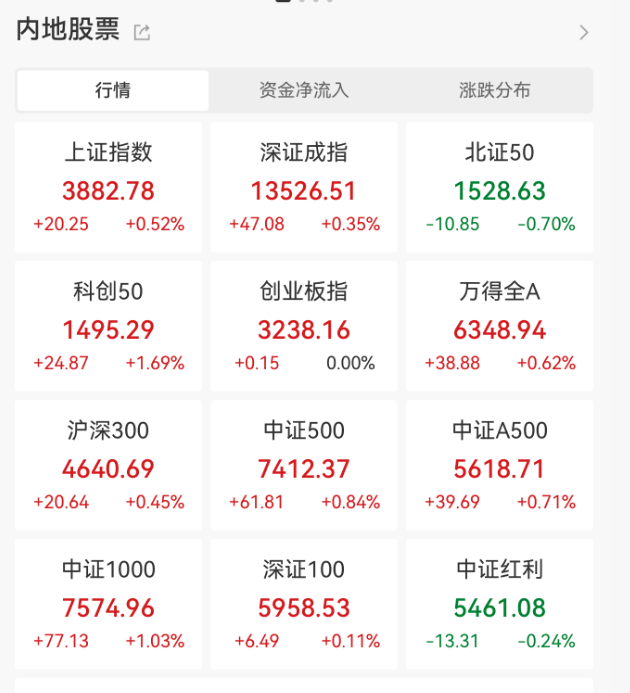
Task: Open the 深证成指 index card
Action: [304, 187]
